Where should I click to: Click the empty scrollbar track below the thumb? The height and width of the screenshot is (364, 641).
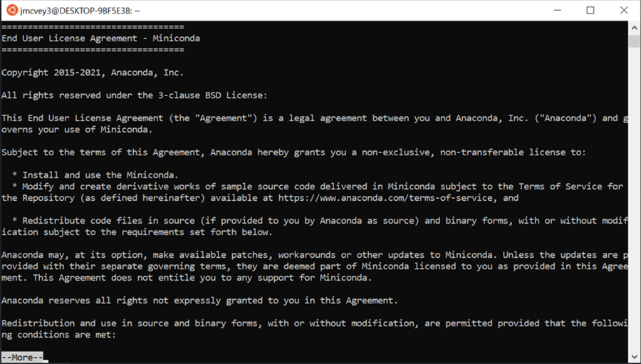click(634, 199)
